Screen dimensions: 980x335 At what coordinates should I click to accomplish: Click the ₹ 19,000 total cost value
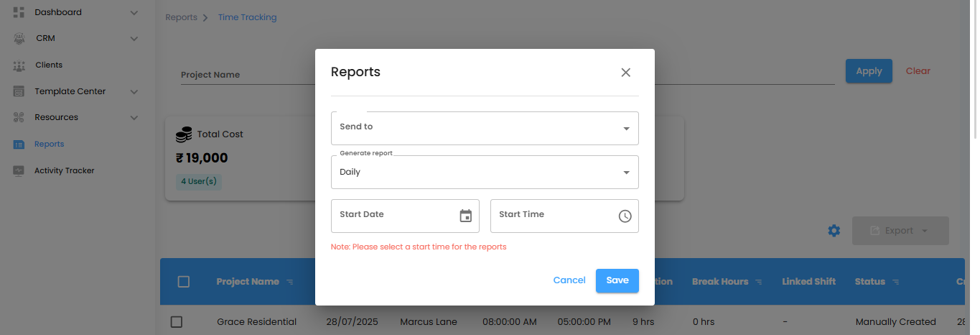202,158
